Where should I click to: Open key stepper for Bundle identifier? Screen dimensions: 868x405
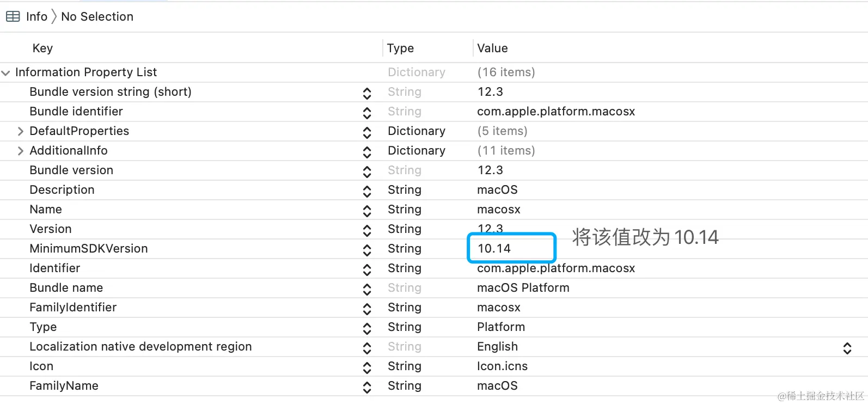367,113
